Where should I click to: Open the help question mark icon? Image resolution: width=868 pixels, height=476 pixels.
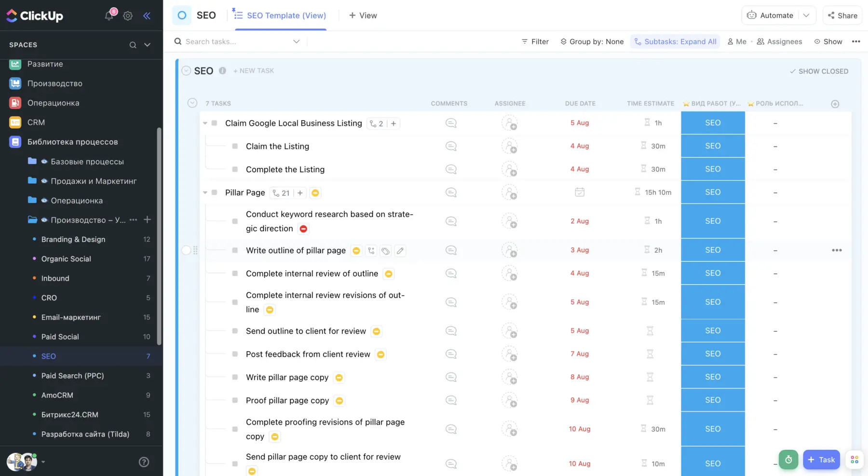coord(144,462)
